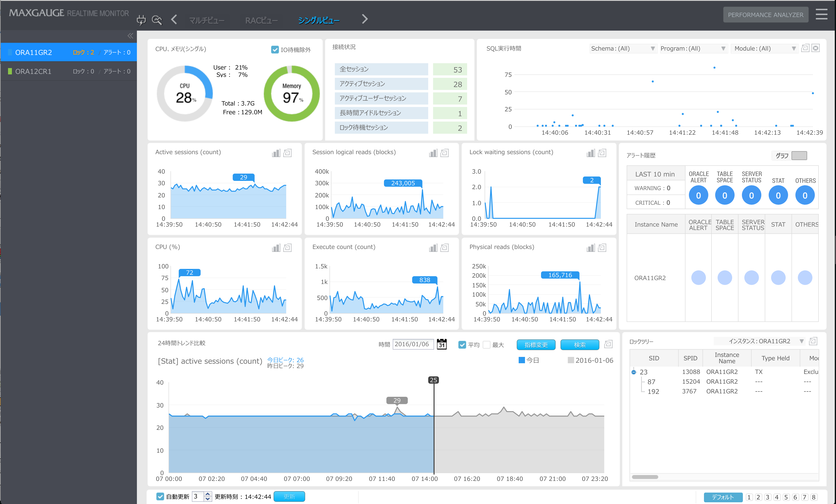Click the 検索 button
Image resolution: width=836 pixels, height=504 pixels.
click(579, 345)
